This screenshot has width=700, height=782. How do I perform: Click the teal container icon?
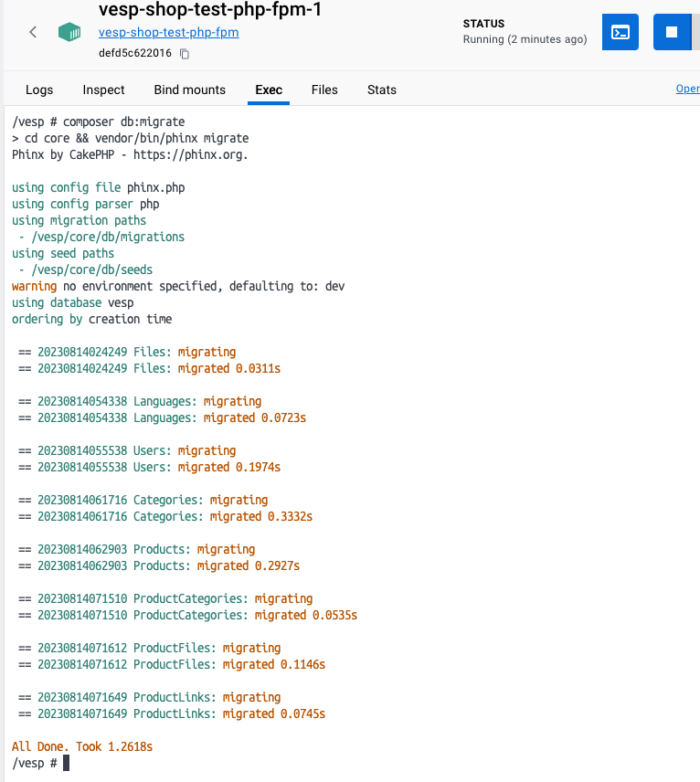tap(69, 32)
